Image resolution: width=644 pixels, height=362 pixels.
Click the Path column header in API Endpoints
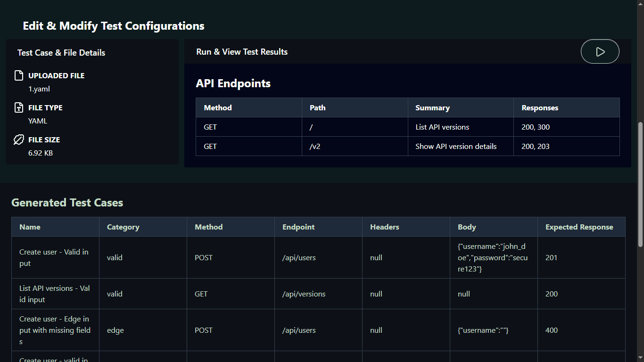point(355,107)
